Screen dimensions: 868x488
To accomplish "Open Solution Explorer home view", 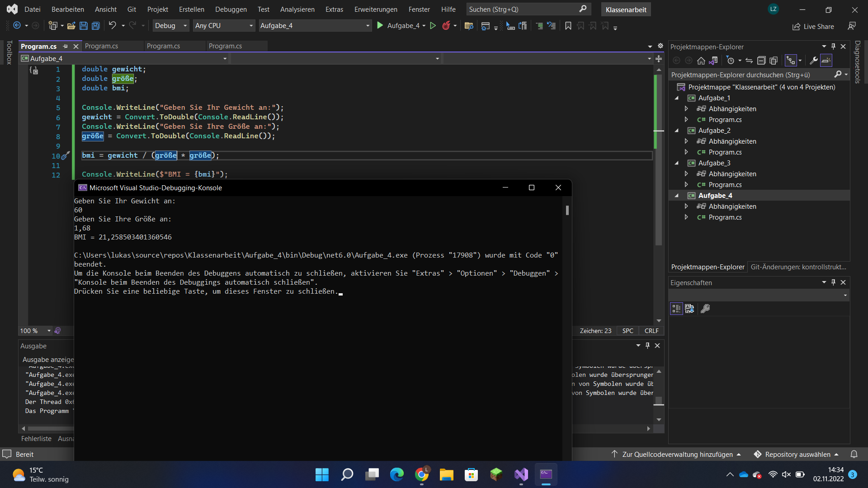I will tap(701, 61).
